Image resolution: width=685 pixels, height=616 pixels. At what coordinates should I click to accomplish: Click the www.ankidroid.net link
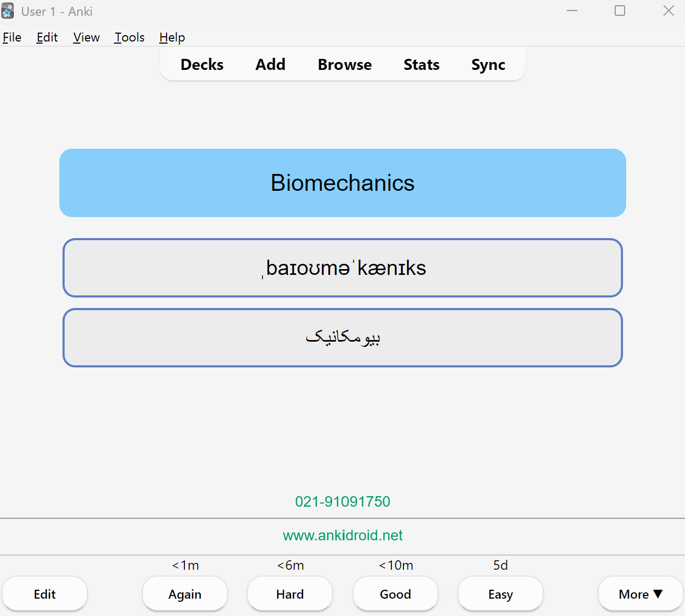(342, 536)
